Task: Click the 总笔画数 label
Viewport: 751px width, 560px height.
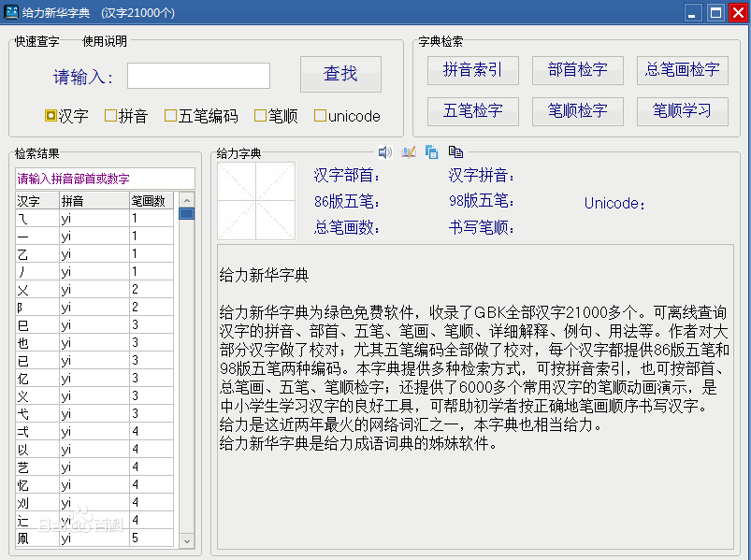Action: pyautogui.click(x=347, y=227)
